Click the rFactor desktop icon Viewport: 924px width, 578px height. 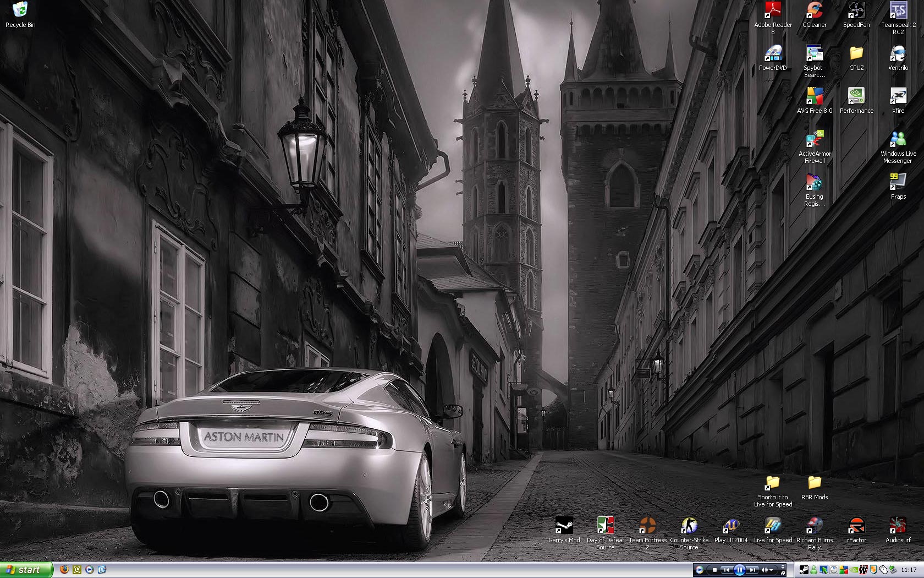pyautogui.click(x=856, y=530)
